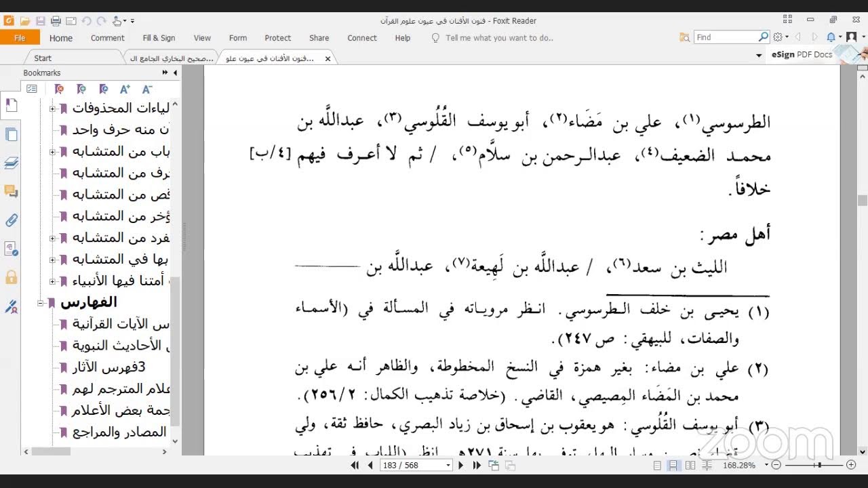
Task: Go to the previous page
Action: coord(370,466)
